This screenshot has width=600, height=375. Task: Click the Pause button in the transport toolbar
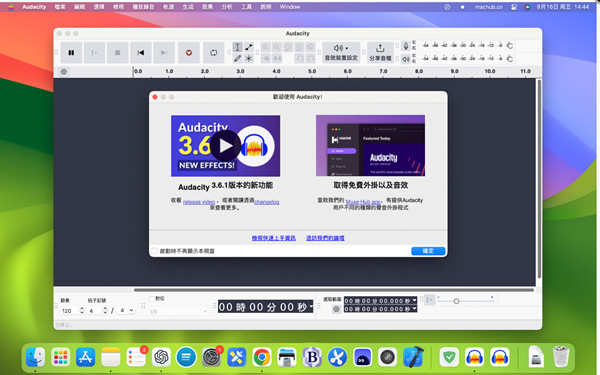(x=71, y=53)
